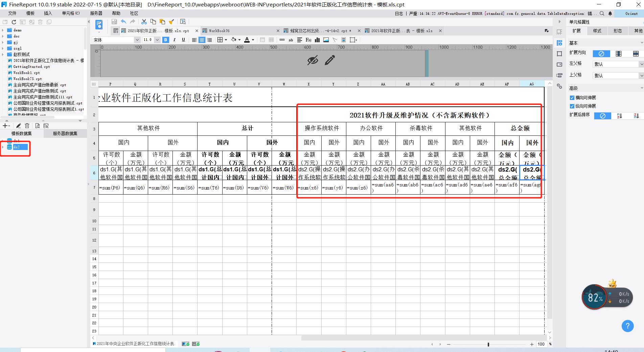Expand the ds2 dataset node
This screenshot has width=644, height=352.
[3, 147]
